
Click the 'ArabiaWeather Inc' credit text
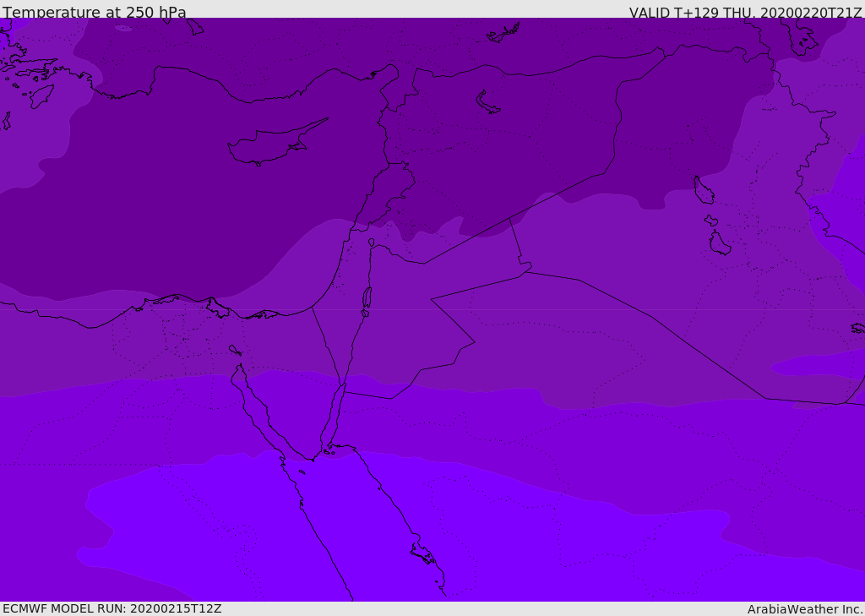point(804,609)
